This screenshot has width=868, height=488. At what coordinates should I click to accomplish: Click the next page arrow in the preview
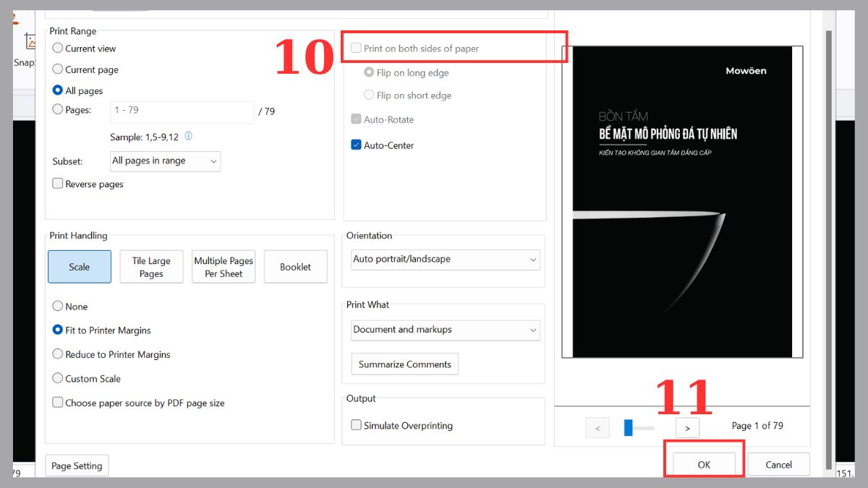(687, 428)
